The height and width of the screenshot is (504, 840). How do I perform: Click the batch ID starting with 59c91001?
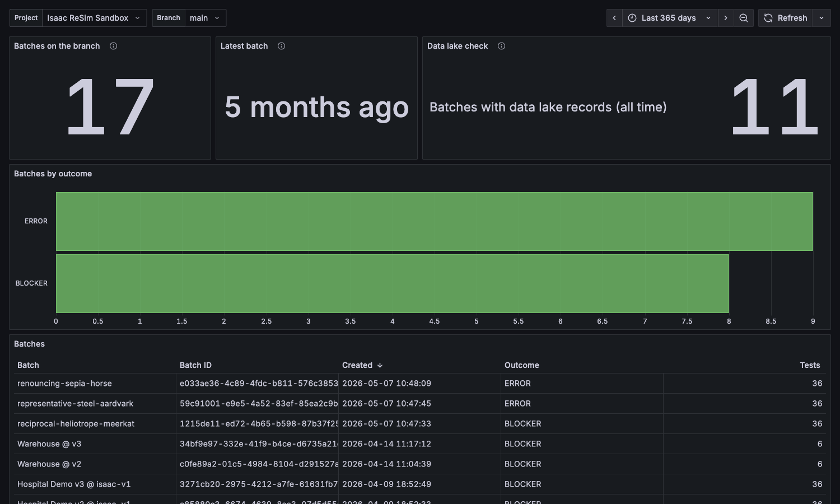[259, 404]
